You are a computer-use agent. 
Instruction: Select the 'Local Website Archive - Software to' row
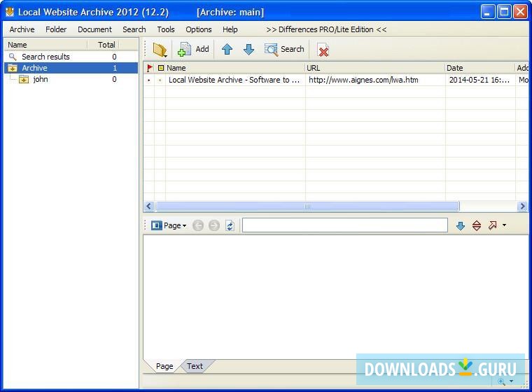pyautogui.click(x=234, y=80)
